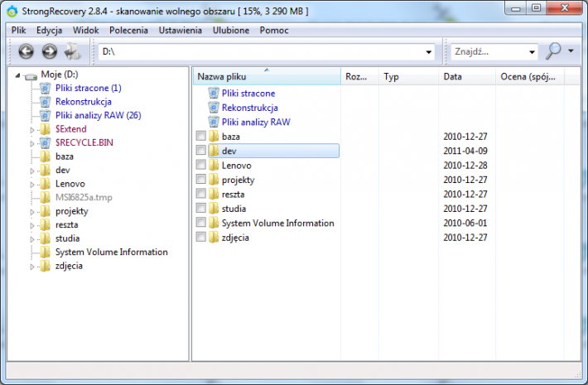Check the zdjęcia folder checkbox

(x=201, y=237)
